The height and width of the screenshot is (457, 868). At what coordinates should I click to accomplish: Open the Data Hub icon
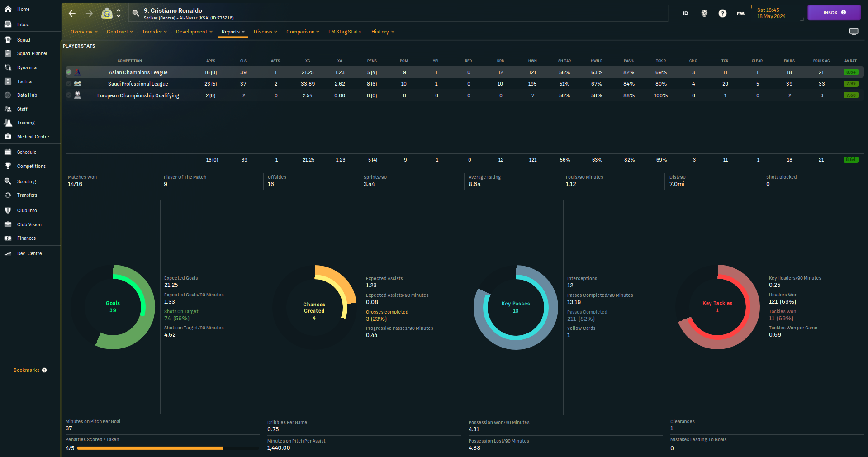(8, 95)
